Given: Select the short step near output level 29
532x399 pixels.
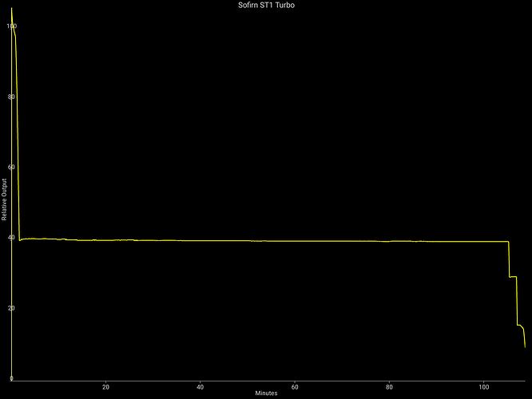Looking at the screenshot, I should pyautogui.click(x=514, y=277).
